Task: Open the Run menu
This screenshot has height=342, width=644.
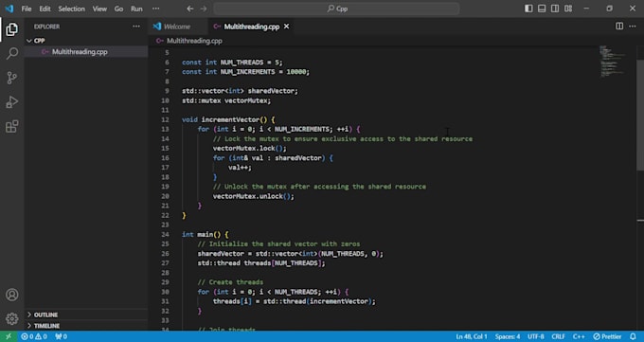Action: (136, 9)
